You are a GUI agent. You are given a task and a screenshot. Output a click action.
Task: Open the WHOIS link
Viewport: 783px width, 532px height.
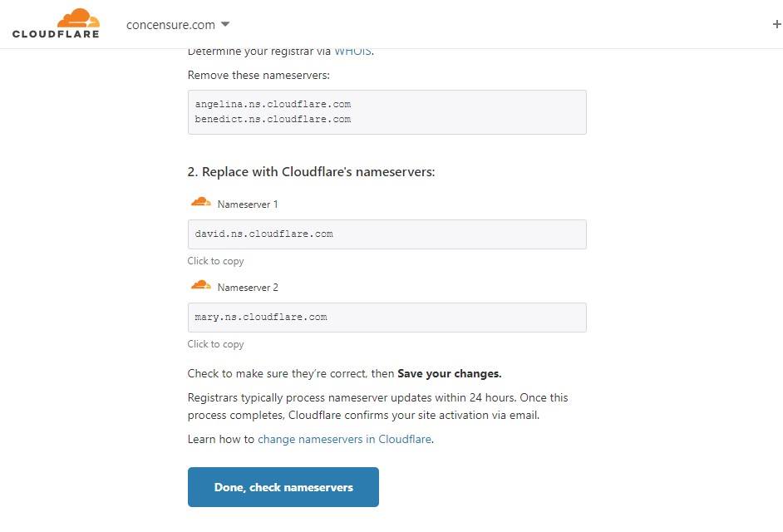(x=352, y=52)
